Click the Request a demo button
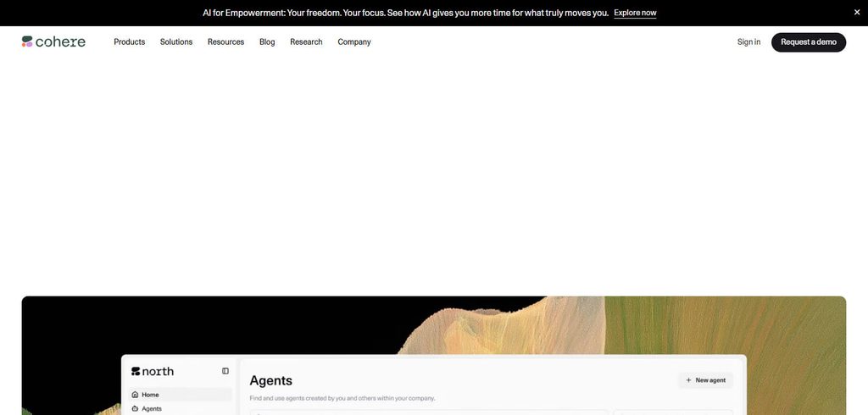Viewport: 868px width, 415px height. click(808, 42)
